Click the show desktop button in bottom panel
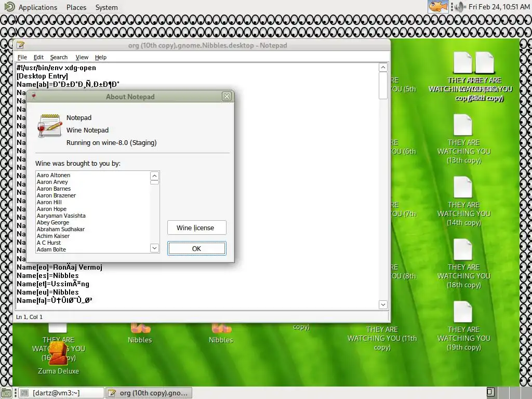 point(6,393)
